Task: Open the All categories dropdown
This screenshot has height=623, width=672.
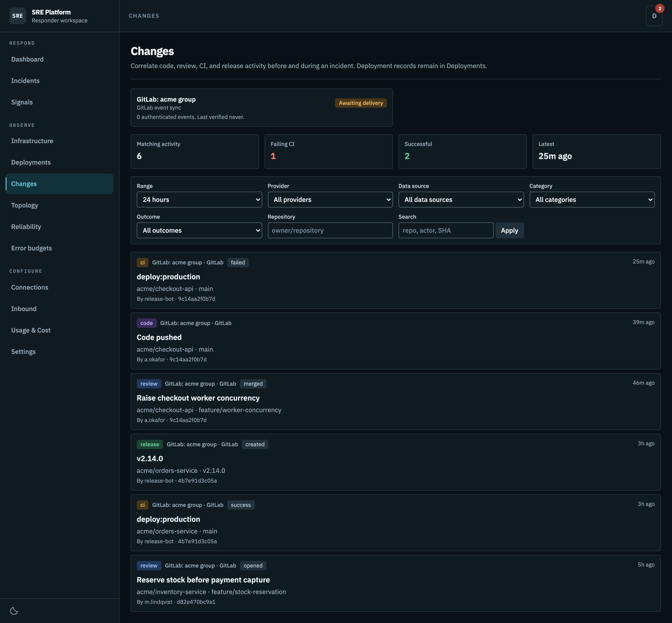Action: pos(592,200)
